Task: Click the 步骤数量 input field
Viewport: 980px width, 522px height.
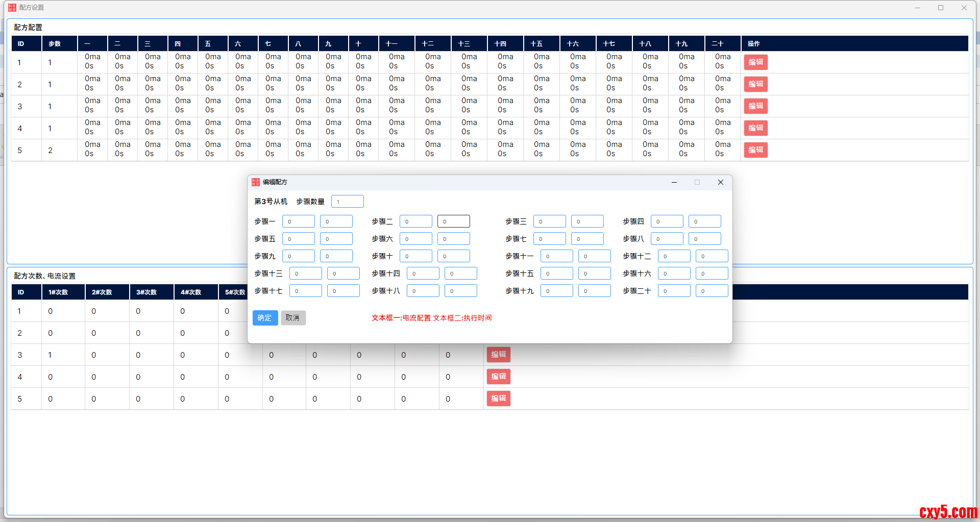Action: tap(347, 202)
